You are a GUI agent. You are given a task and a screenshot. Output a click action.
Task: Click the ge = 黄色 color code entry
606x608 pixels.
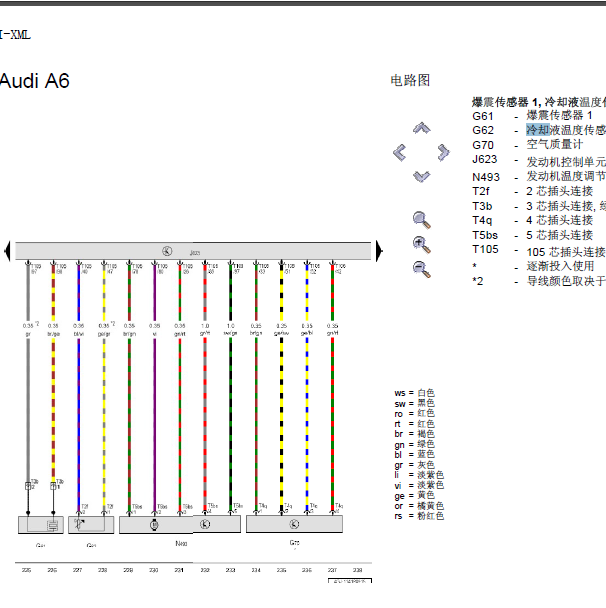(x=414, y=496)
